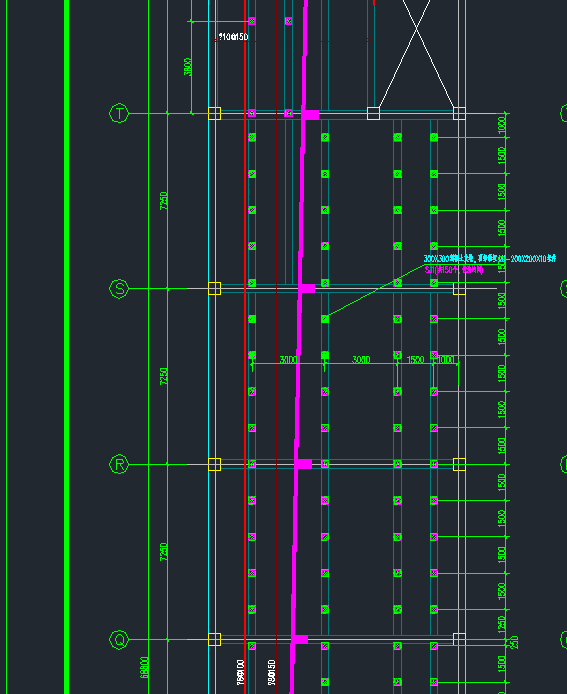Screen dimensions: 567x694
Task: Select grid axis bubble R
Action: pyautogui.click(x=119, y=464)
